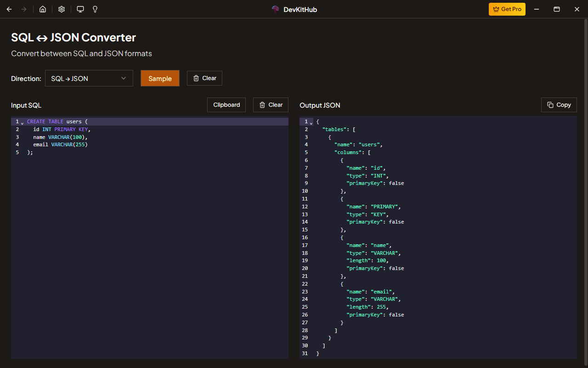The width and height of the screenshot is (588, 368).
Task: Click the Input SQL label
Action: (26, 105)
